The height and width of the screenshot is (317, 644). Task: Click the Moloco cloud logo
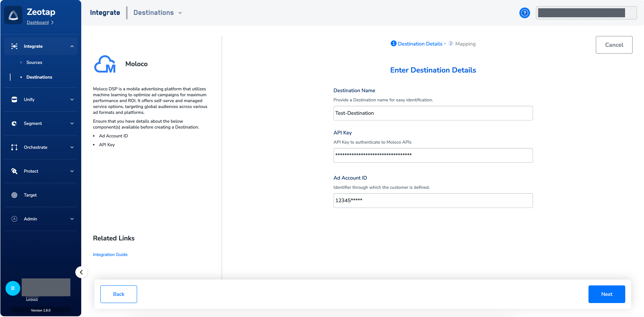tap(105, 64)
